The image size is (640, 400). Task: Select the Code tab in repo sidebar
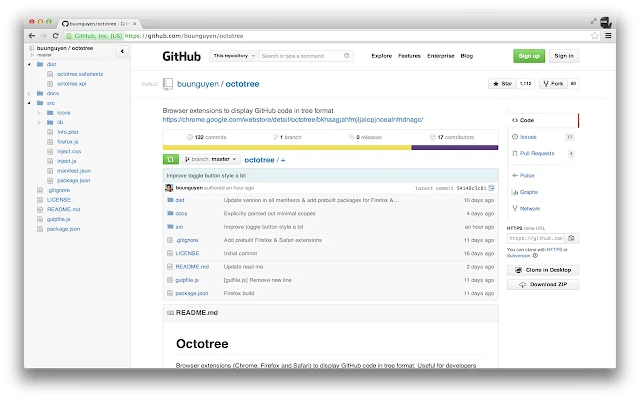[x=543, y=120]
